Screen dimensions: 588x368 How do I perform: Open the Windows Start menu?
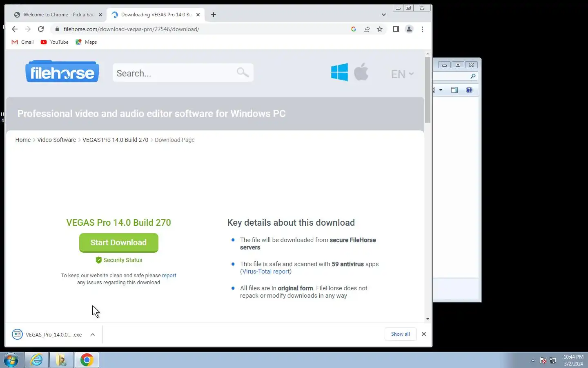[x=11, y=360]
